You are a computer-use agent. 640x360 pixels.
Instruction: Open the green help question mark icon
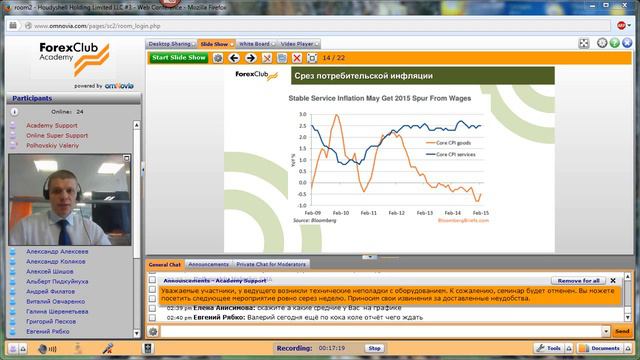point(615,42)
